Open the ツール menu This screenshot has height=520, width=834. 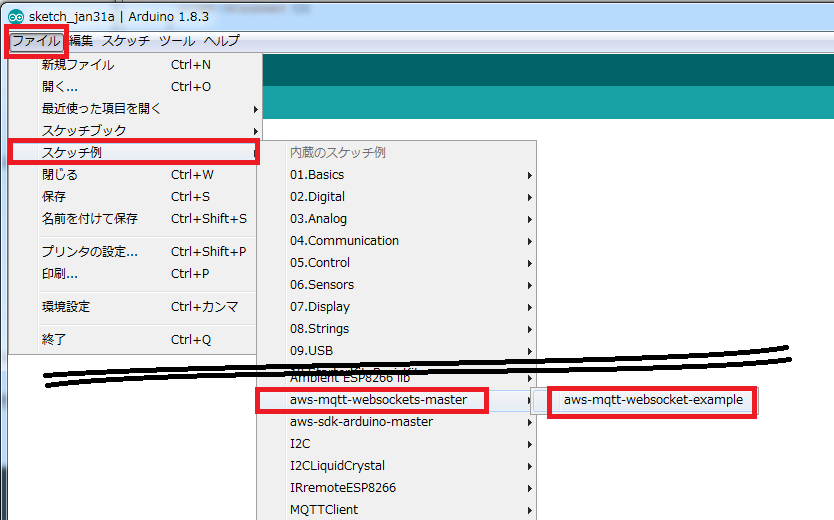click(x=177, y=41)
